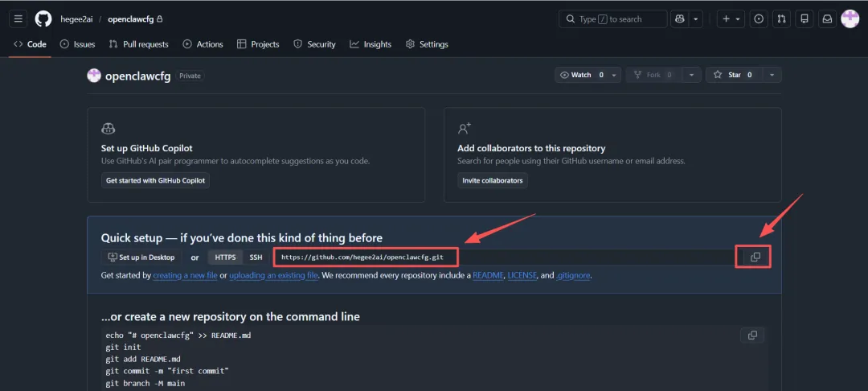Copy the command line setup commands

pos(752,335)
